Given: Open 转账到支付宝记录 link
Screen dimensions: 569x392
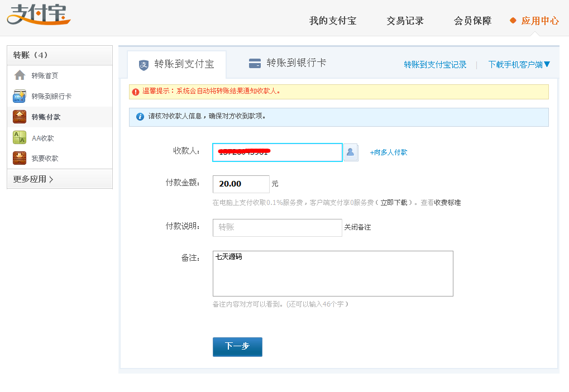Looking at the screenshot, I should 435,65.
